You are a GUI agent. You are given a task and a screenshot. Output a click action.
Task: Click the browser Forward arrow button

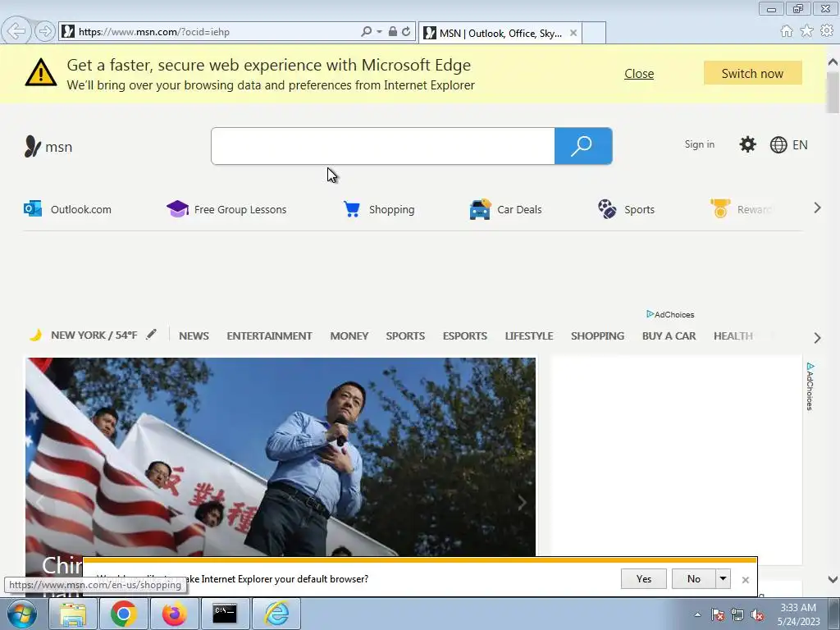pos(45,31)
